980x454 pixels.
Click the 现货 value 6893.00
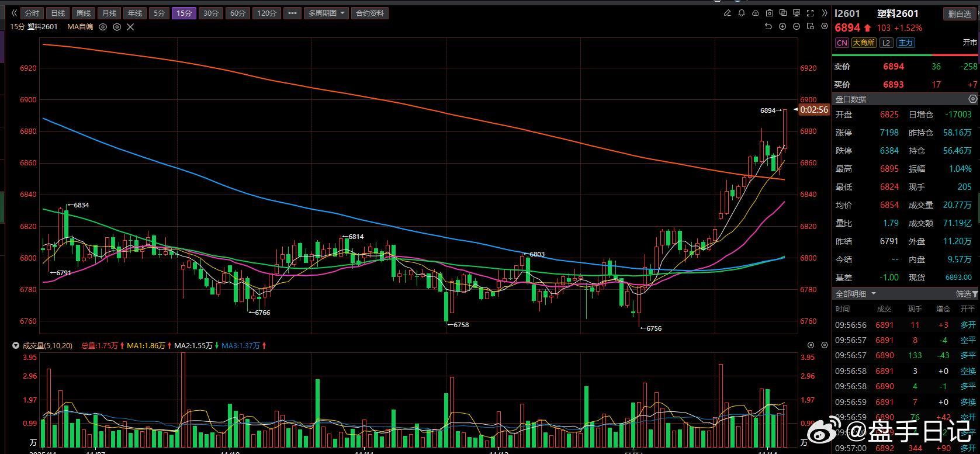(x=957, y=278)
